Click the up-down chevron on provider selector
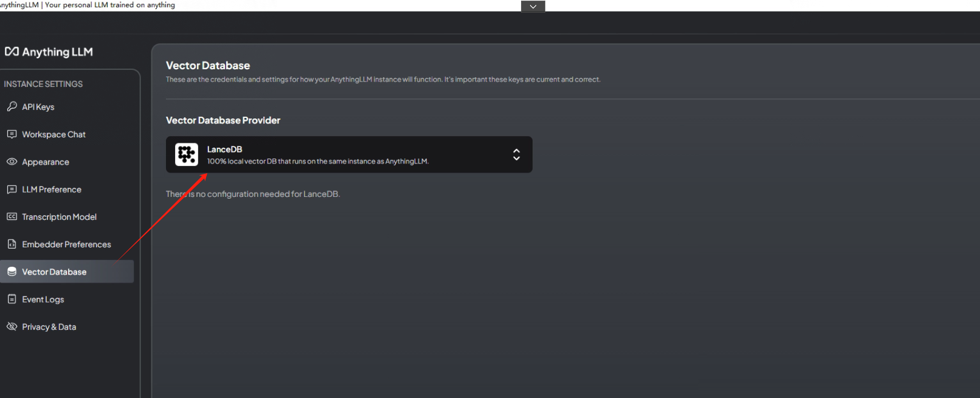The width and height of the screenshot is (980, 398). (516, 154)
